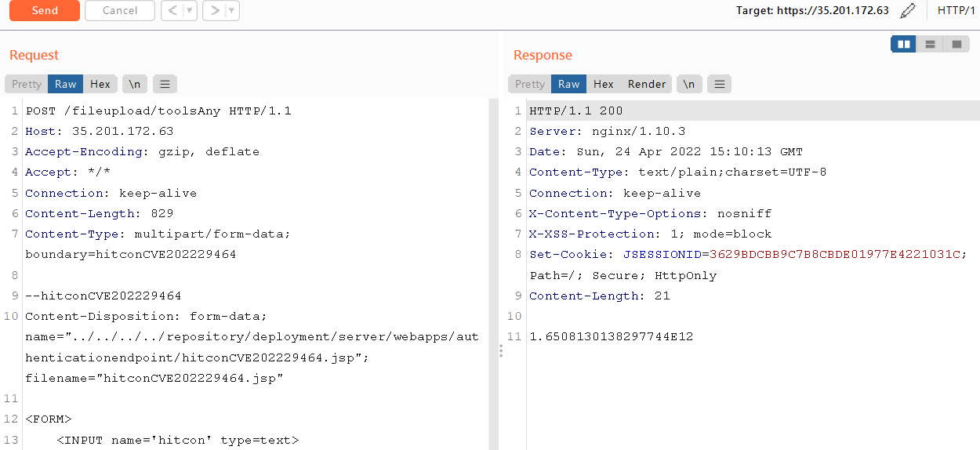The height and width of the screenshot is (450, 980).
Task: Switch Request view to Pretty tab
Action: coord(27,84)
